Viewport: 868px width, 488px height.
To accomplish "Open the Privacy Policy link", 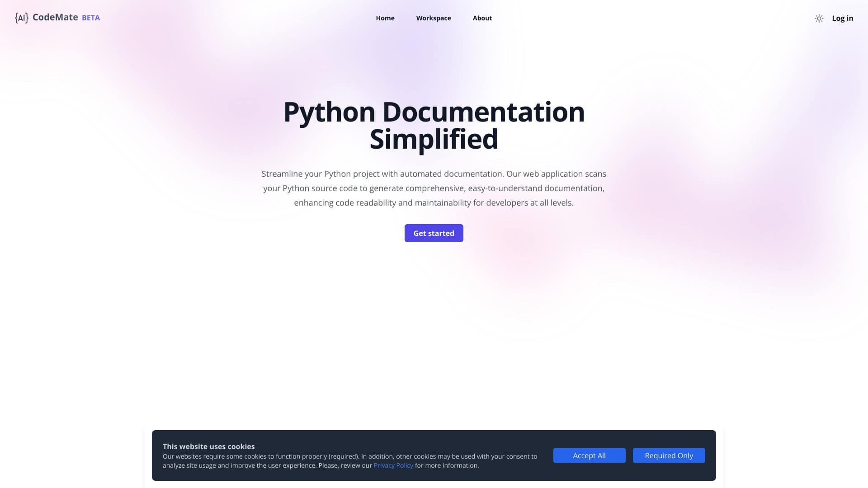I will [393, 465].
